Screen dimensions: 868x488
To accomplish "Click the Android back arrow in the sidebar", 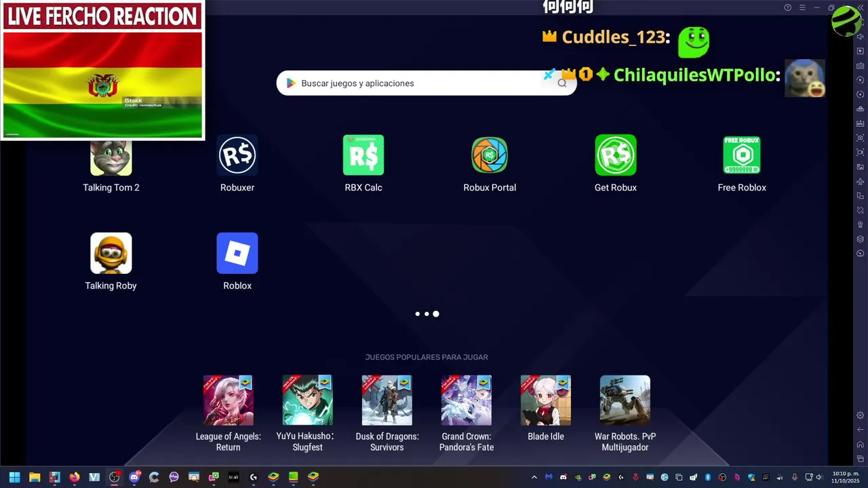I will pyautogui.click(x=861, y=430).
